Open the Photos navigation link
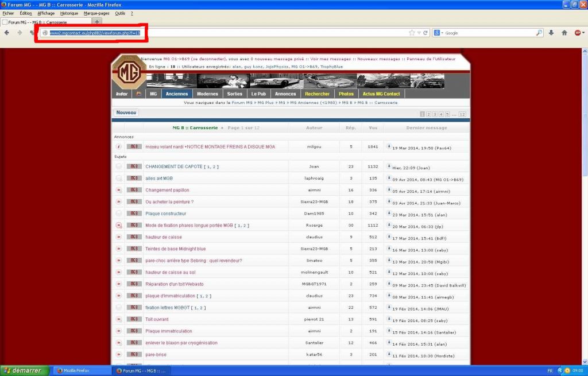588x376 pixels. coord(346,94)
